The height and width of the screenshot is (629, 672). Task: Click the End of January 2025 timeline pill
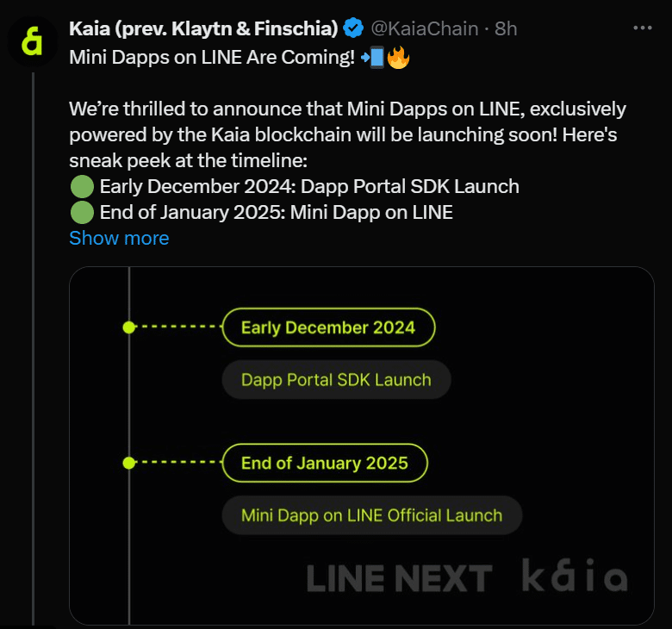[325, 464]
